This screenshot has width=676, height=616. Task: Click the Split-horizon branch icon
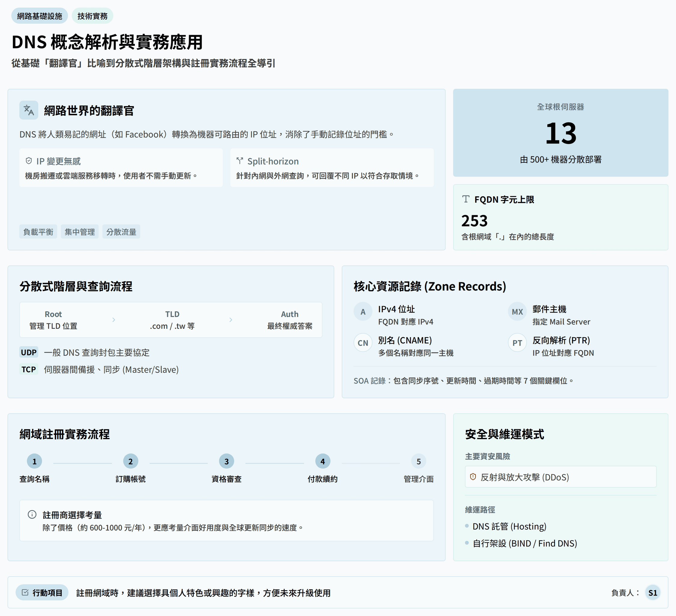tap(240, 161)
